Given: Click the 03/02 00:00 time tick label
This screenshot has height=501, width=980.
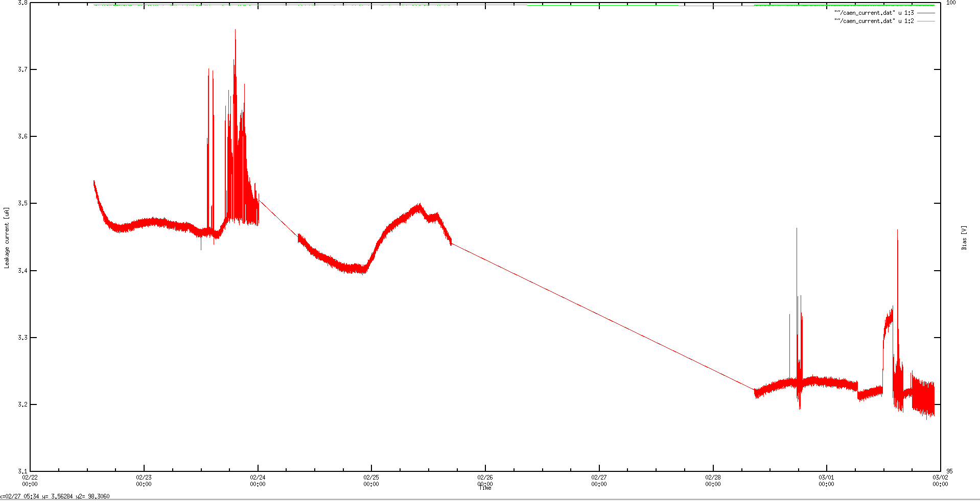Looking at the screenshot, I should pyautogui.click(x=940, y=481).
